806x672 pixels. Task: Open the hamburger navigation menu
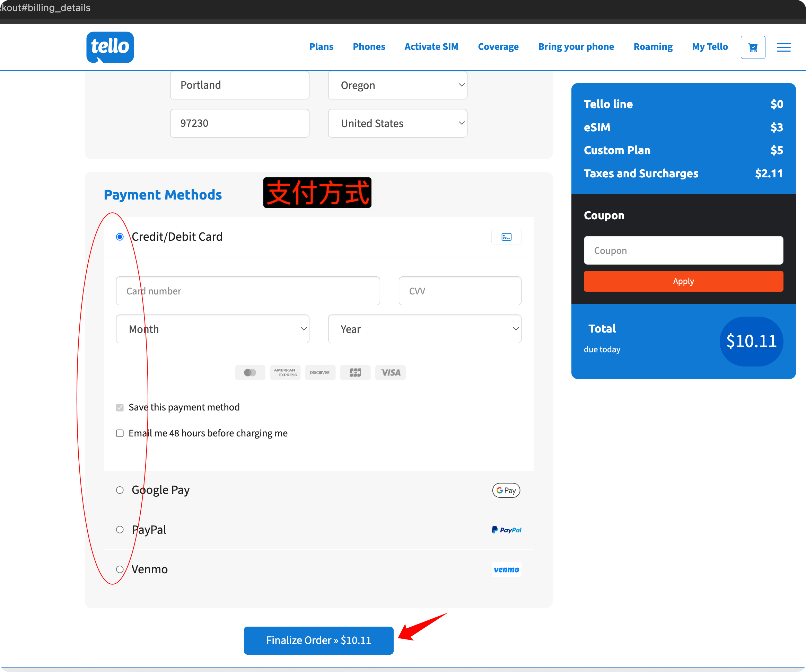pos(783,47)
